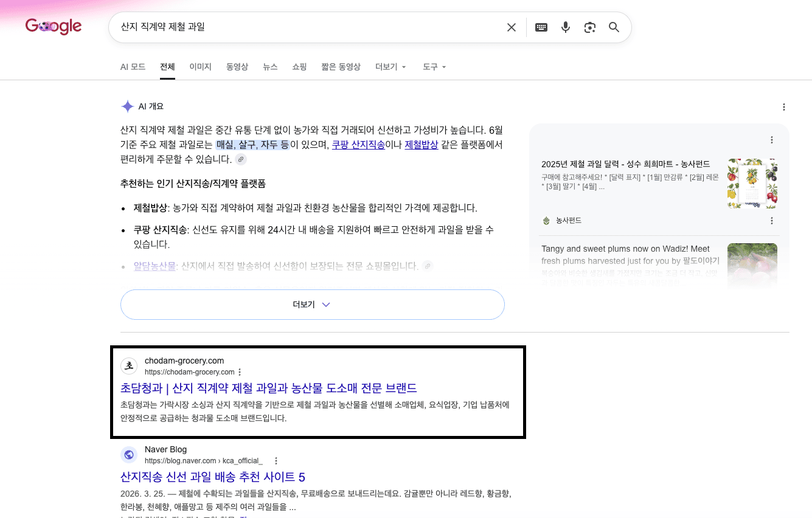
Task: Expand AI overview with 더보기 button
Action: pyautogui.click(x=313, y=305)
